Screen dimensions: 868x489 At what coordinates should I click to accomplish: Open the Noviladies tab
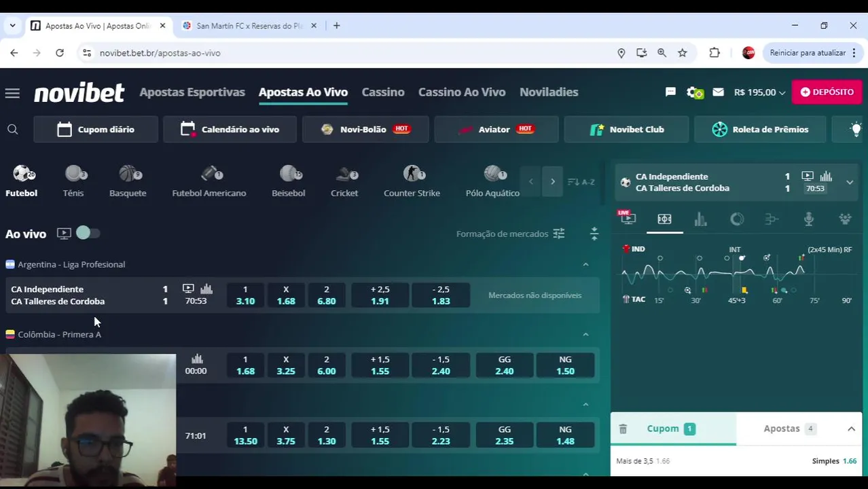(x=549, y=92)
